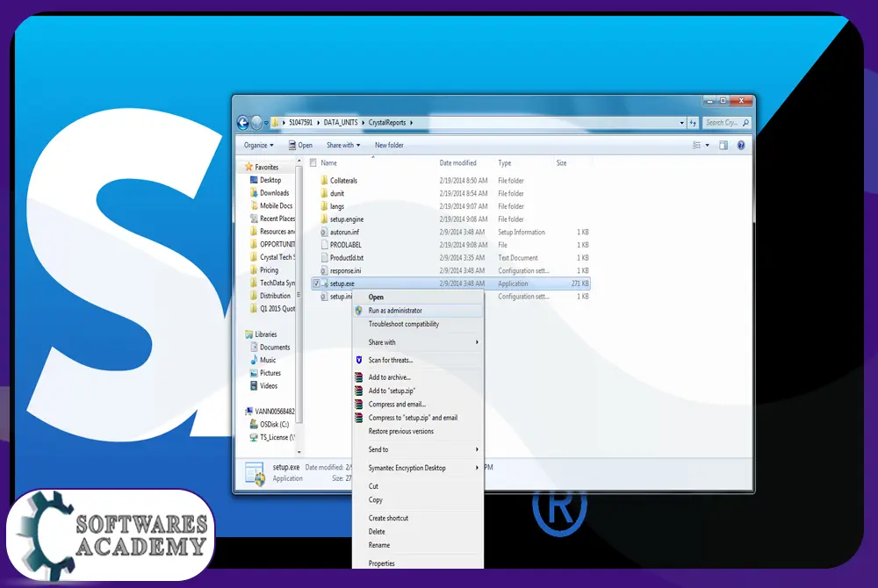Sort by the Size column header
878x588 pixels.
tap(561, 163)
